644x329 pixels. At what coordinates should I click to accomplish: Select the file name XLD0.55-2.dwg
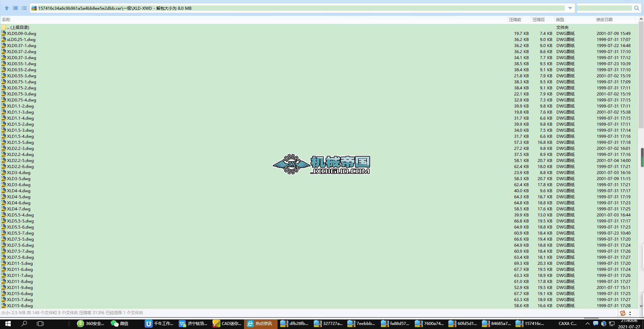click(21, 70)
